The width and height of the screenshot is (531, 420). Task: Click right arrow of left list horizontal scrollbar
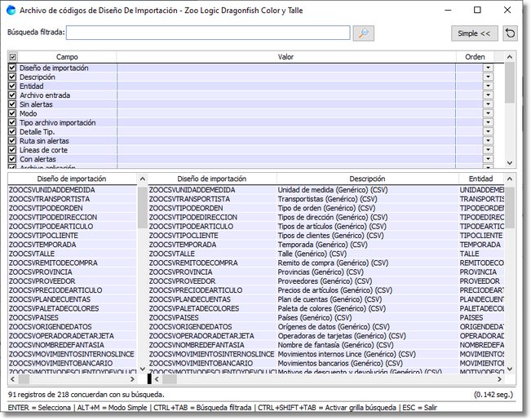click(132, 379)
